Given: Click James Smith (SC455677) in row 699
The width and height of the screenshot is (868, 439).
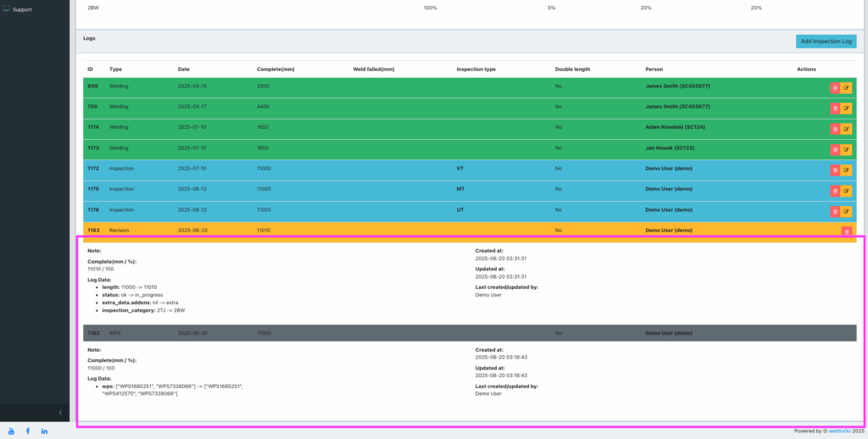Looking at the screenshot, I should click(x=677, y=86).
